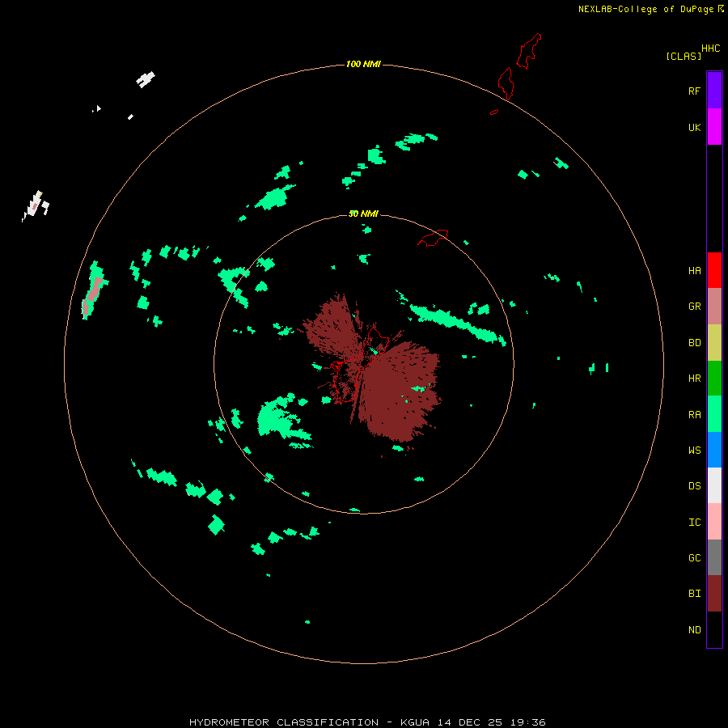Image resolution: width=728 pixels, height=728 pixels.
Task: Click the 'IC' legend label
Action: click(x=694, y=523)
